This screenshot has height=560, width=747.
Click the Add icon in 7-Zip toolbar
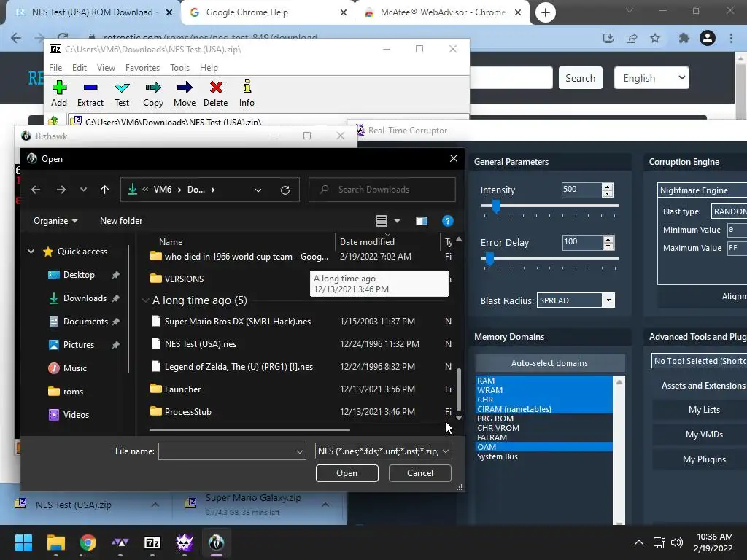pyautogui.click(x=59, y=87)
